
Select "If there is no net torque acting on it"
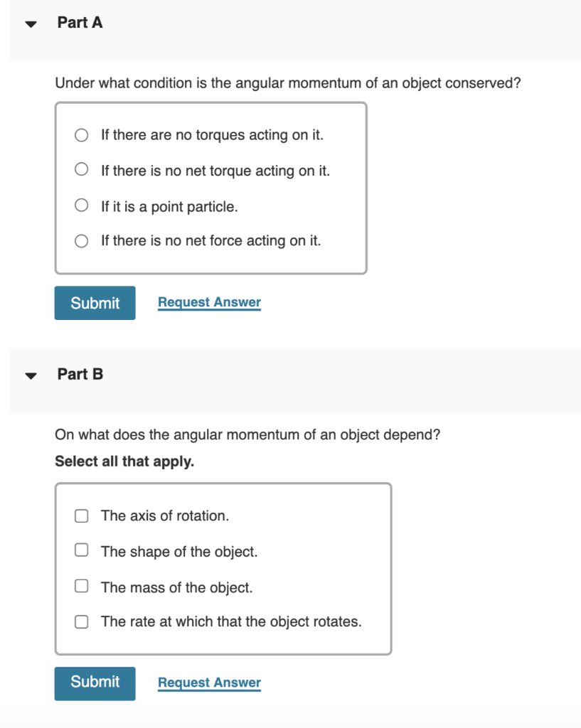coord(81,170)
